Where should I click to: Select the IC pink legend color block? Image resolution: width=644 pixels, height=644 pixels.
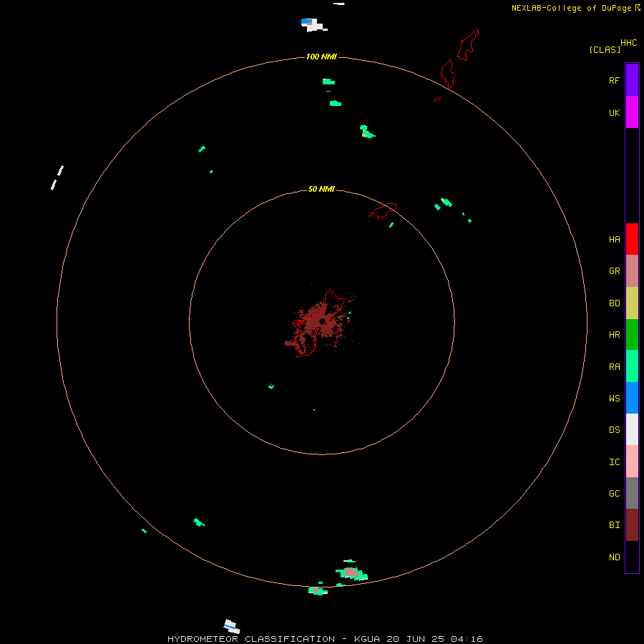pyautogui.click(x=632, y=462)
